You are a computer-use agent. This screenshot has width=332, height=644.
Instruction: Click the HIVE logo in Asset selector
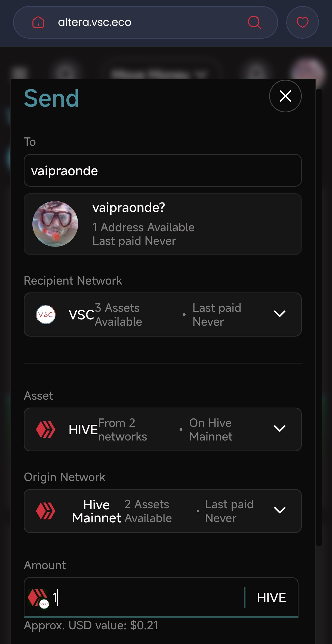pyautogui.click(x=46, y=429)
